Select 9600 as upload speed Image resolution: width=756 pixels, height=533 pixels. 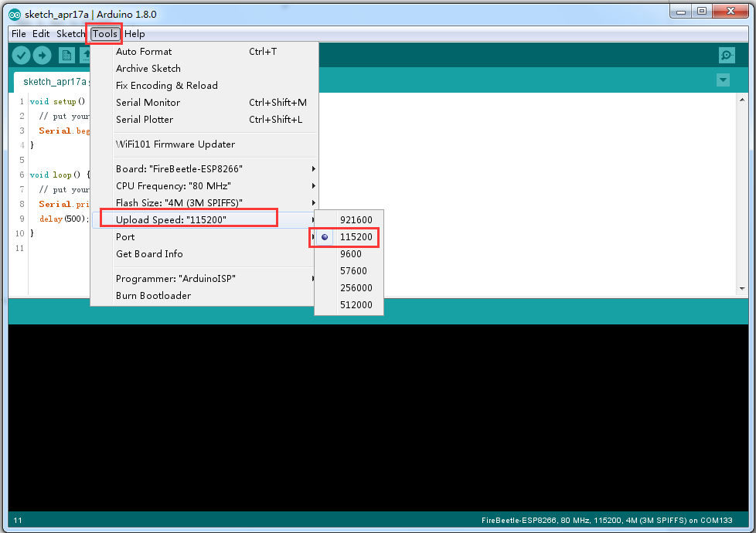coord(350,254)
